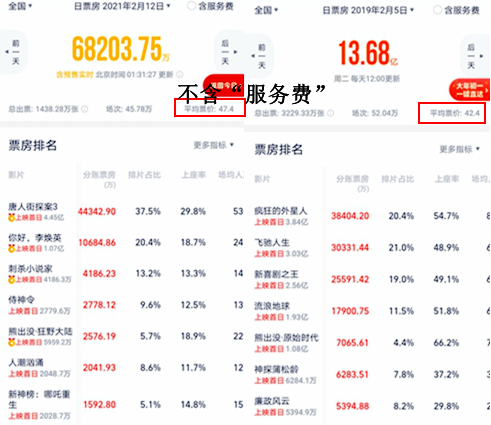The height and width of the screenshot is (425, 491).
Task: Open date picker 2019年2月5日
Action: (368, 10)
